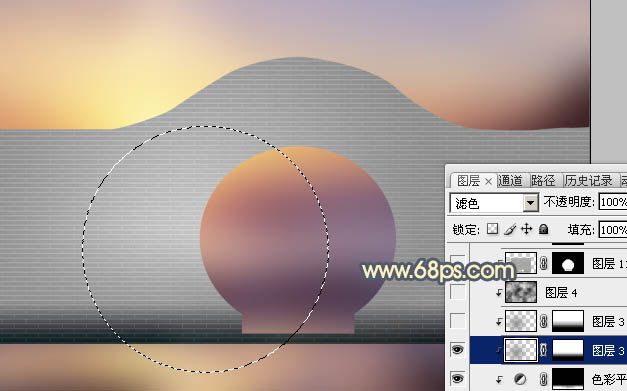Click the black mask thumbnail with white shape
This screenshot has width=627, height=391.
(x=568, y=263)
